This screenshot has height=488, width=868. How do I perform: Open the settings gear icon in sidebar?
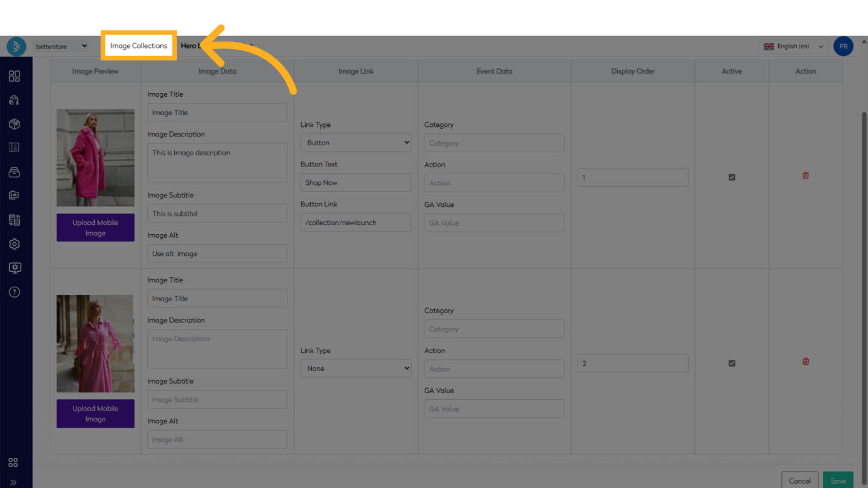coord(14,244)
